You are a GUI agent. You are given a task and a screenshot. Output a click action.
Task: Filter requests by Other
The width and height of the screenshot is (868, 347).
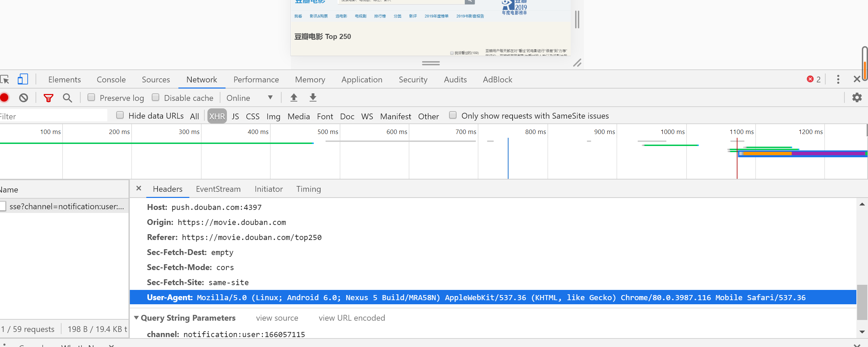point(429,116)
